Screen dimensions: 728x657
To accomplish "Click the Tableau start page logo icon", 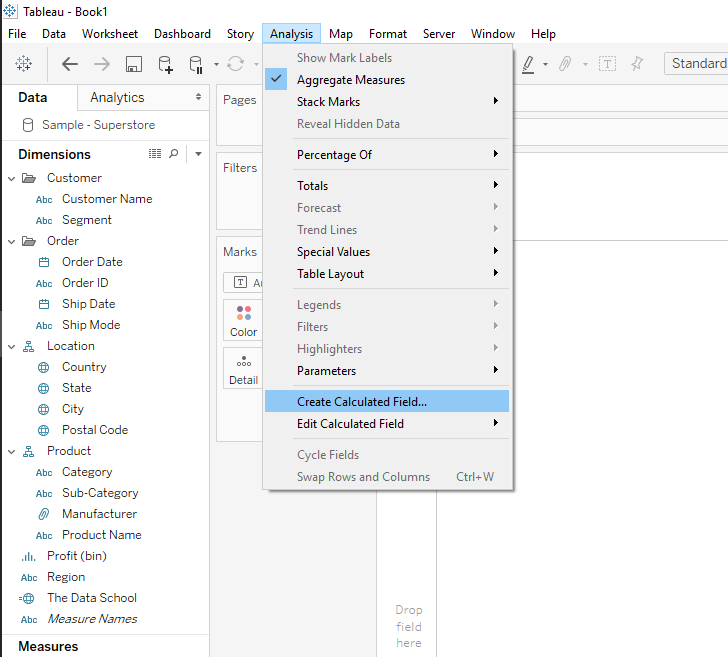I will 22,64.
